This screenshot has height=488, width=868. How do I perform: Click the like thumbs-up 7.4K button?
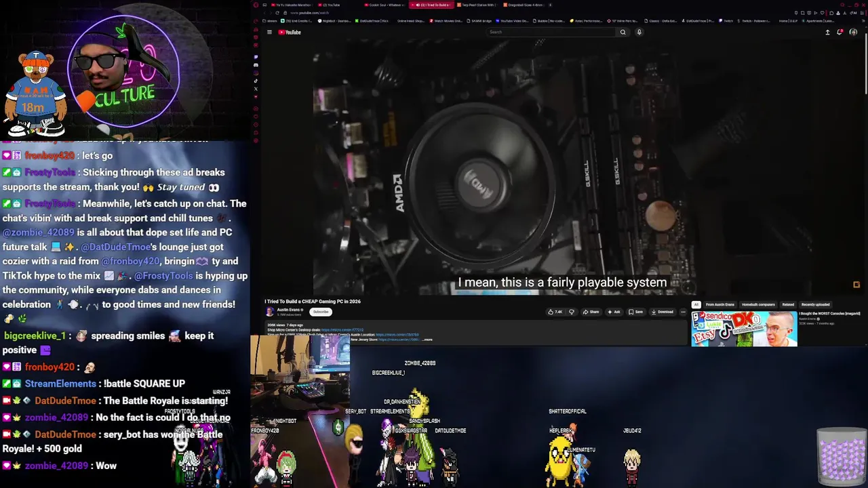pos(555,312)
